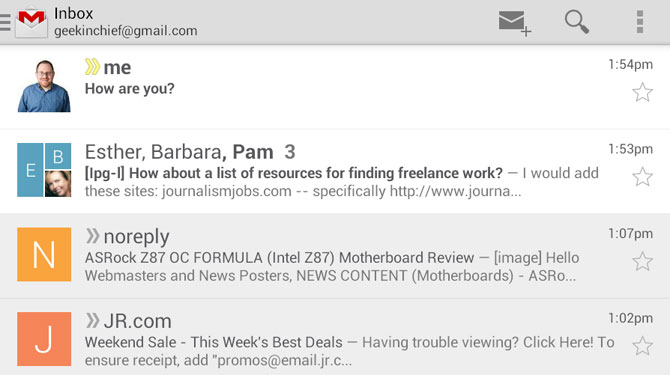Open the three-dot overflow menu
Image resolution: width=670 pixels, height=375 pixels.
coord(640,22)
